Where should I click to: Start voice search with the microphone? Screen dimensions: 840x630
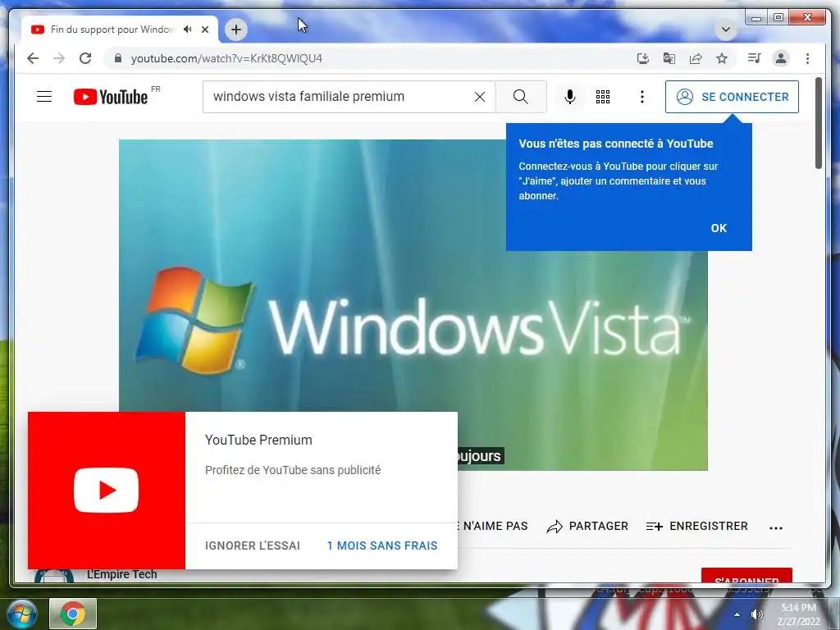click(x=570, y=97)
